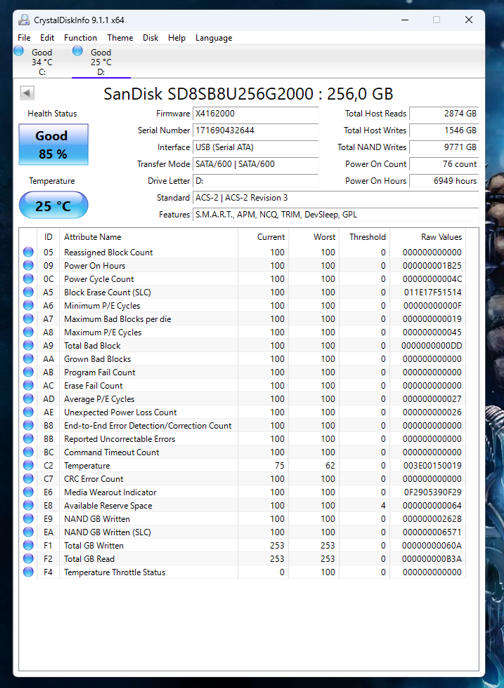Click the Interface field USB (Serial ATA)
504x688 pixels.
(x=255, y=147)
